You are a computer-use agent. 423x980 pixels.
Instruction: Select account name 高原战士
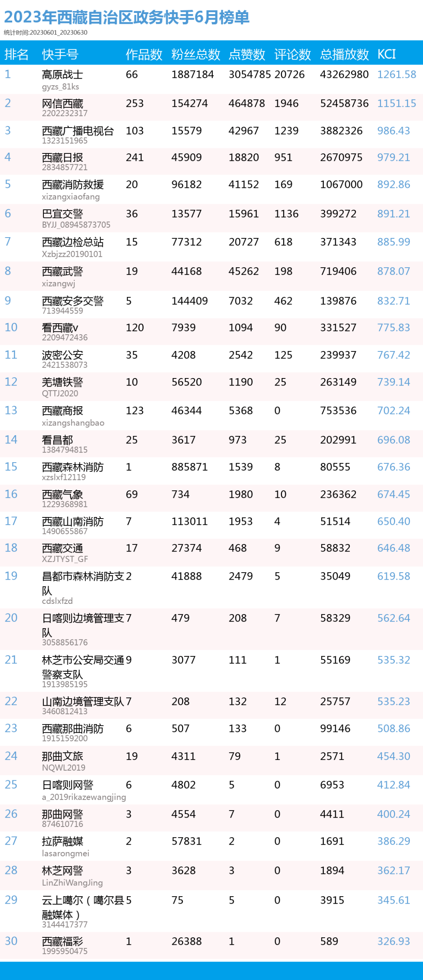point(62,74)
